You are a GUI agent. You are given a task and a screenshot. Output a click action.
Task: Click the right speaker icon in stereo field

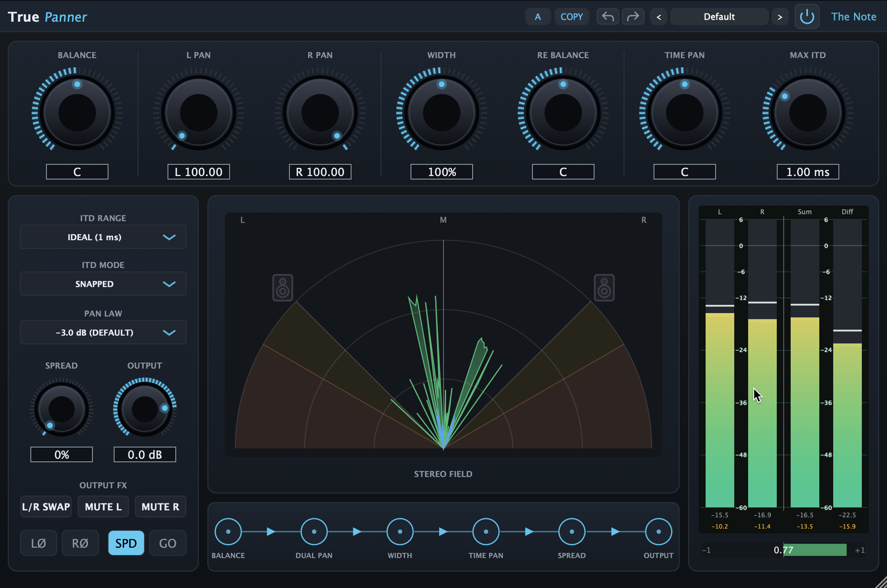pyautogui.click(x=604, y=287)
